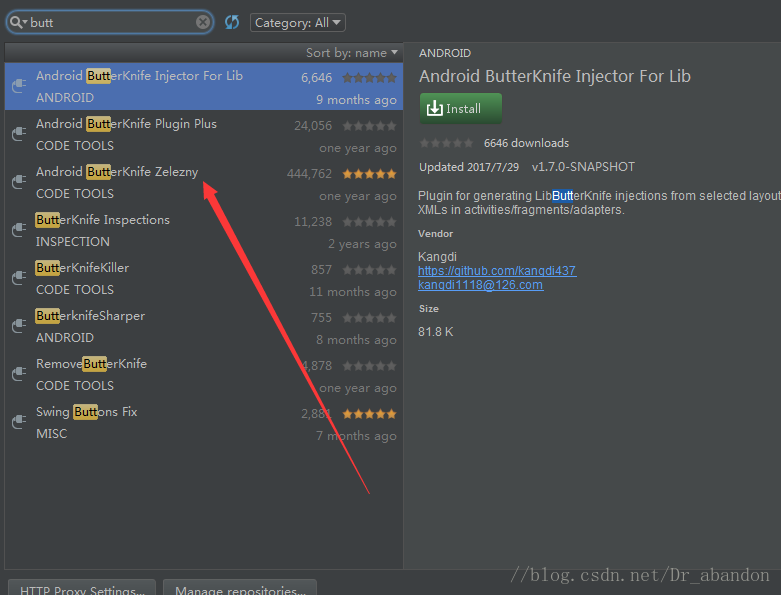Click the search magnifier history icon
The image size is (781, 595).
[x=18, y=22]
